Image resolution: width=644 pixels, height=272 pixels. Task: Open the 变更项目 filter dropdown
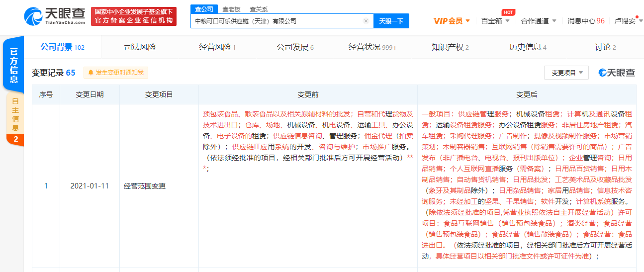pos(566,73)
